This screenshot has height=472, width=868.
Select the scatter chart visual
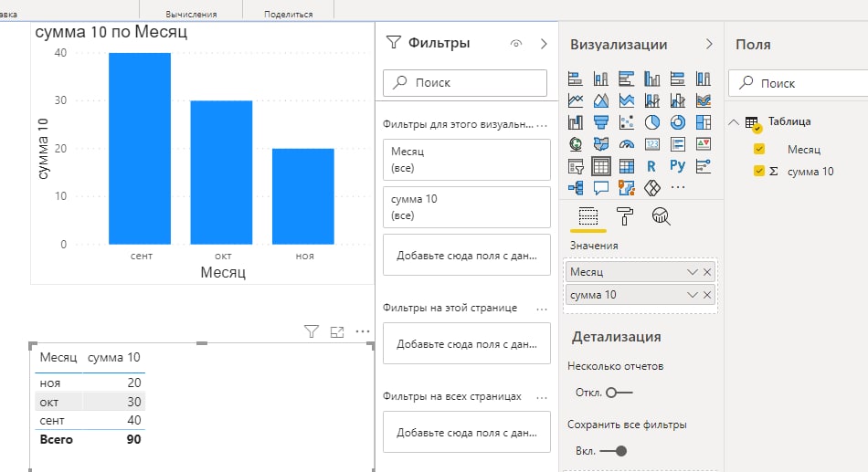pyautogui.click(x=626, y=121)
